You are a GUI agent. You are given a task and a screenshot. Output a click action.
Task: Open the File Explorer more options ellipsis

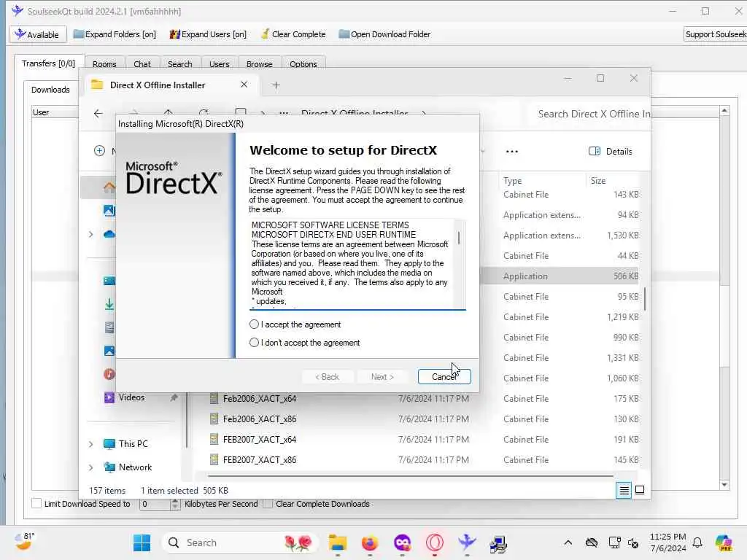[x=511, y=152]
